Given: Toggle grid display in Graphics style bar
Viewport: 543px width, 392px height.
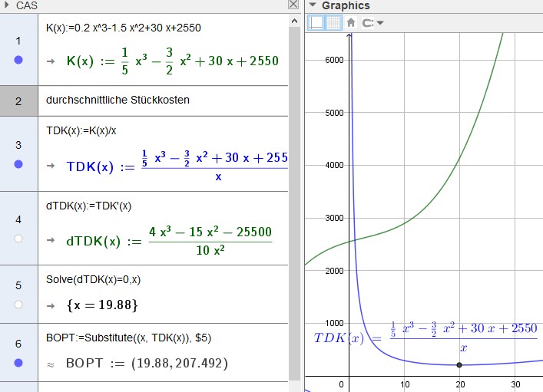Looking at the screenshot, I should click(333, 23).
